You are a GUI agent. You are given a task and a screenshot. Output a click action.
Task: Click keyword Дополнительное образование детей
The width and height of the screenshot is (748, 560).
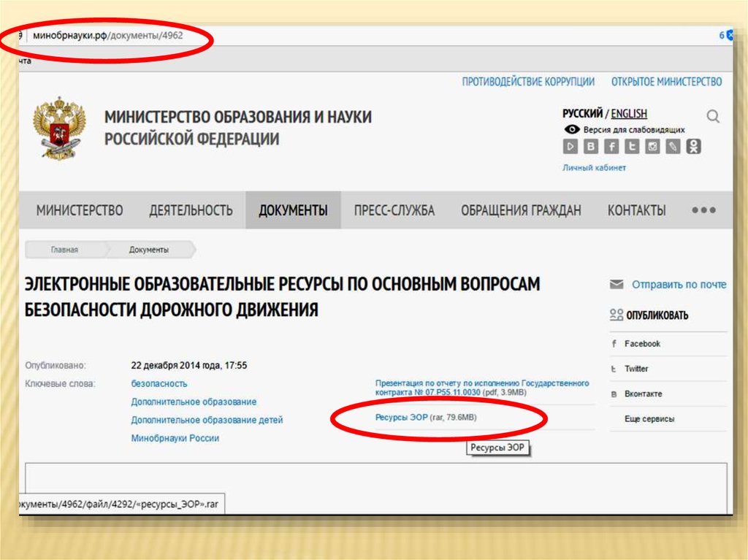point(207,420)
